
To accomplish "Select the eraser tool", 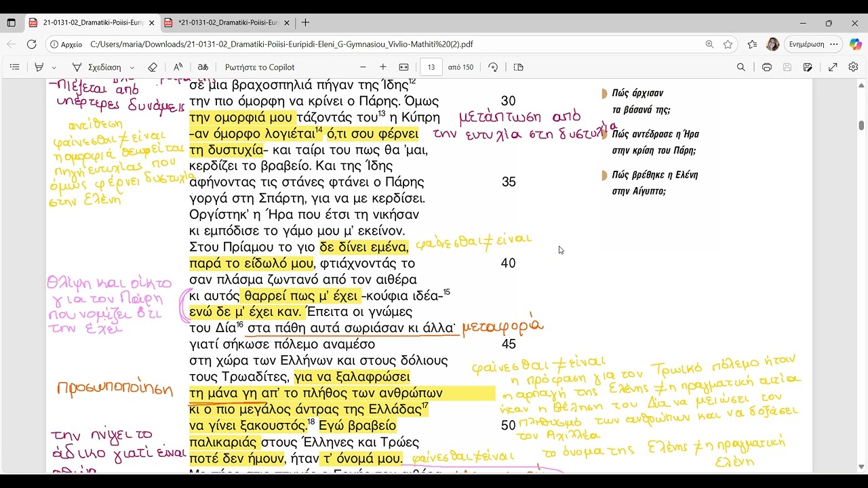I will coord(153,67).
